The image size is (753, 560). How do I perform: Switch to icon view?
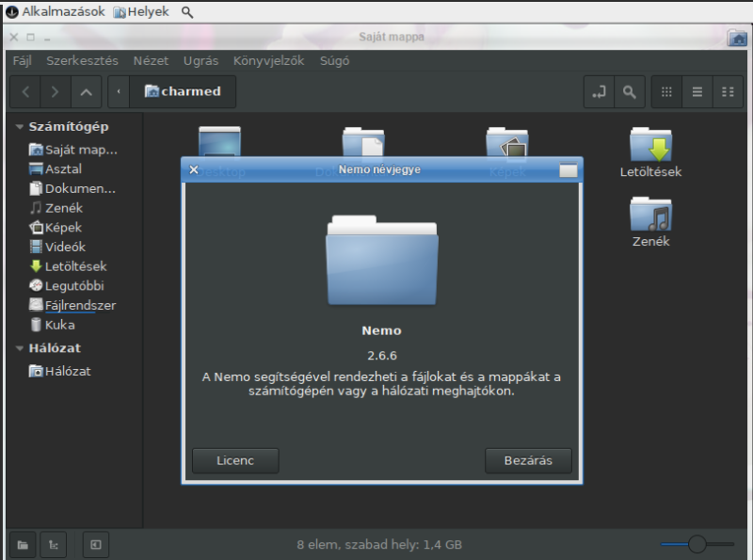coord(666,91)
